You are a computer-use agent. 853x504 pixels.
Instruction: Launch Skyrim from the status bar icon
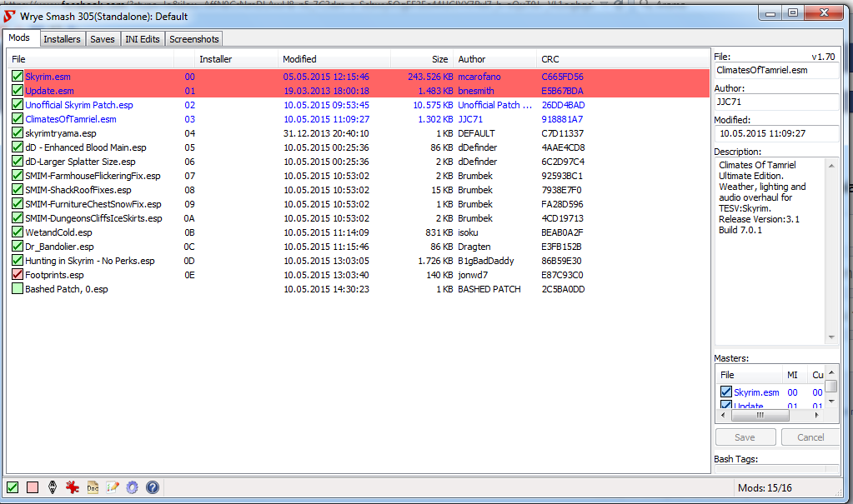point(53,487)
